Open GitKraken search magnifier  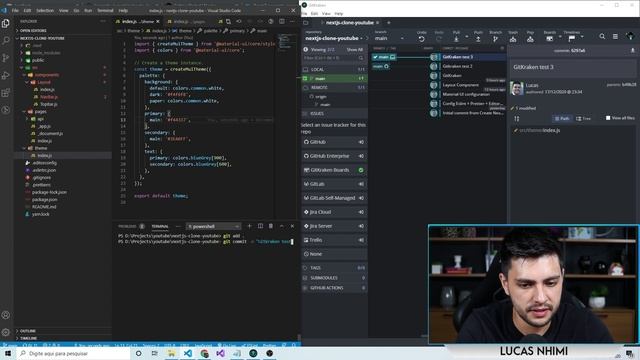click(x=602, y=37)
